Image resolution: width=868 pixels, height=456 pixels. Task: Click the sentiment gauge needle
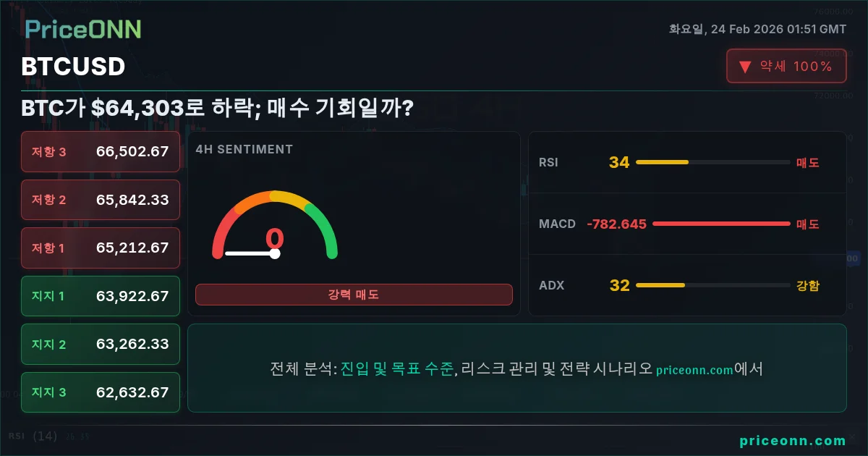252,253
